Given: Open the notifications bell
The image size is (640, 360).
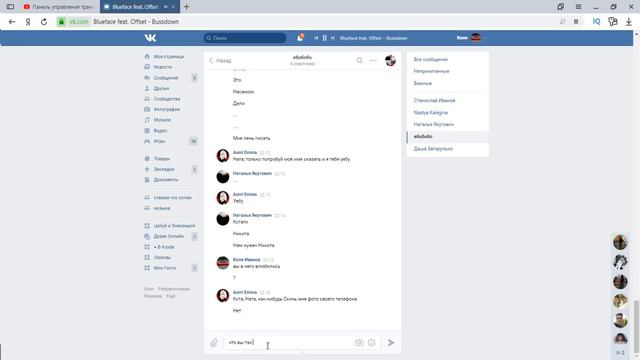Looking at the screenshot, I should point(300,38).
